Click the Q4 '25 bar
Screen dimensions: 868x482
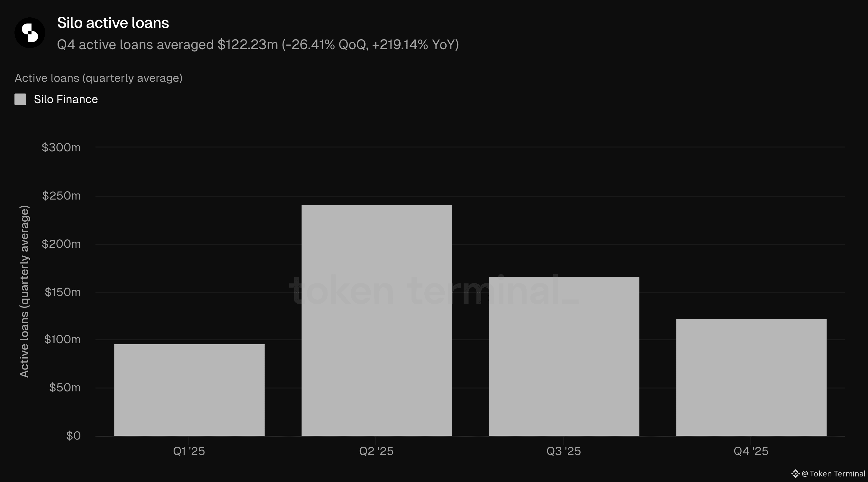click(751, 377)
